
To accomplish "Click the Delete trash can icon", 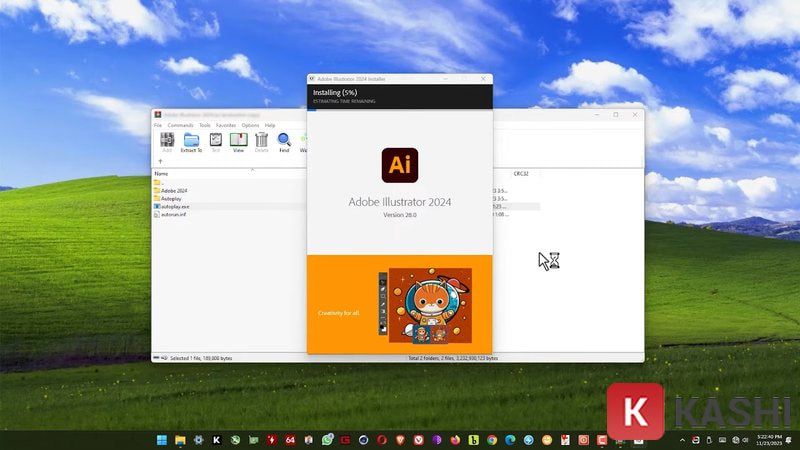I will click(261, 139).
